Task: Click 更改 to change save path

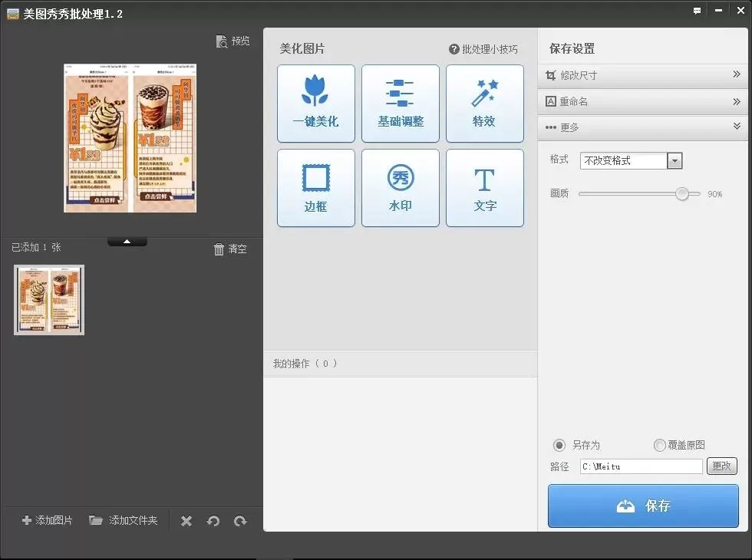Action: click(x=722, y=466)
